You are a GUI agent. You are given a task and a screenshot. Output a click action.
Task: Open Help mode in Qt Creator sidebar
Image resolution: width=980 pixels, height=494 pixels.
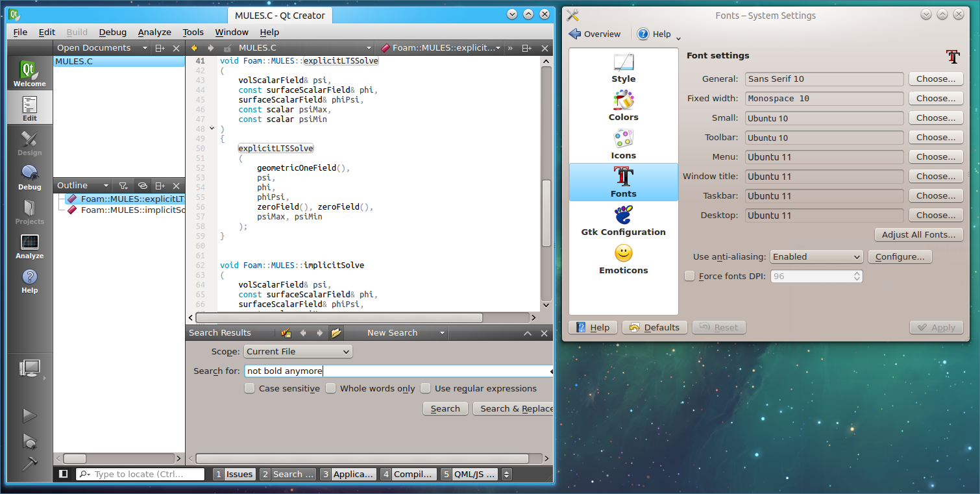tap(30, 280)
